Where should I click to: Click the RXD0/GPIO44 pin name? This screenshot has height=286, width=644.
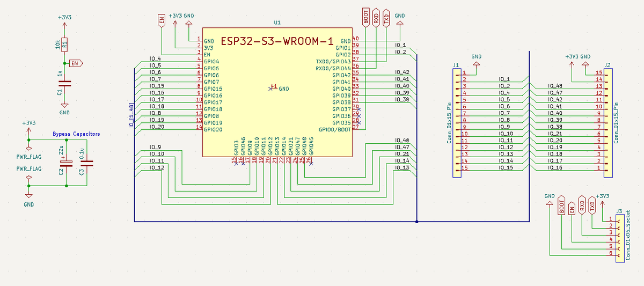point(333,69)
